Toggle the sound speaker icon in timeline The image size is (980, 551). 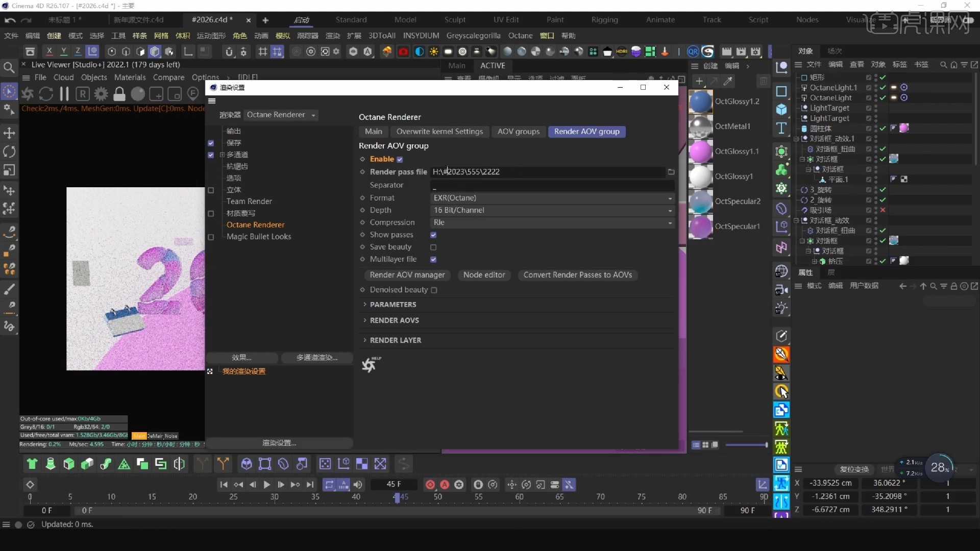point(358,485)
